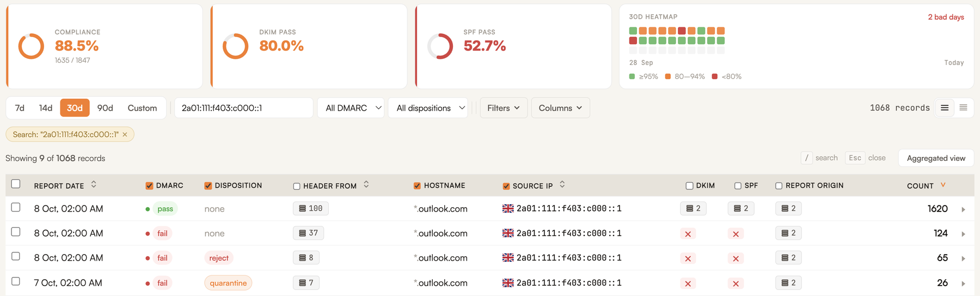Select the row with count 124
The image size is (980, 296).
click(16, 232)
